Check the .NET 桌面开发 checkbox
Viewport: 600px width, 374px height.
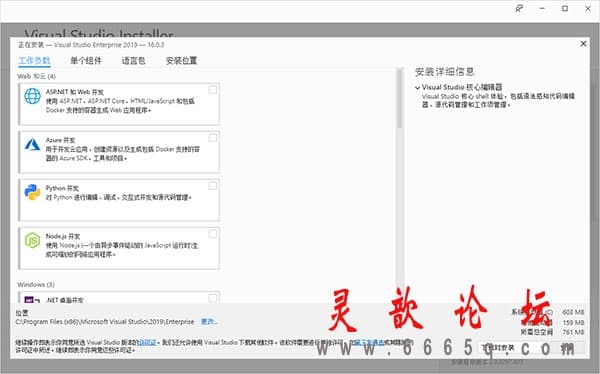(212, 298)
